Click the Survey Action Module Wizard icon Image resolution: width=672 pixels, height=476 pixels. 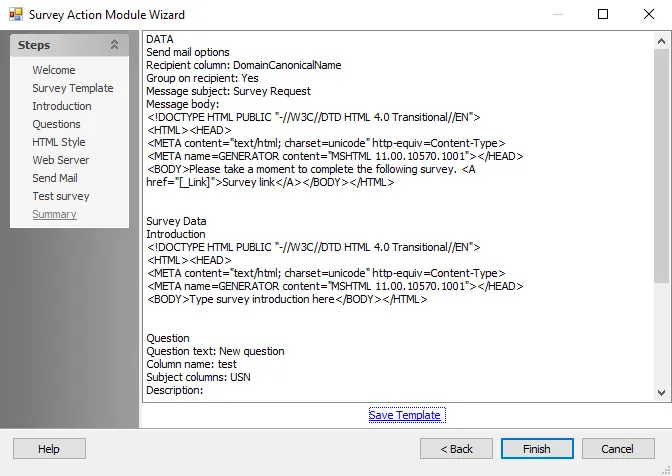point(16,15)
